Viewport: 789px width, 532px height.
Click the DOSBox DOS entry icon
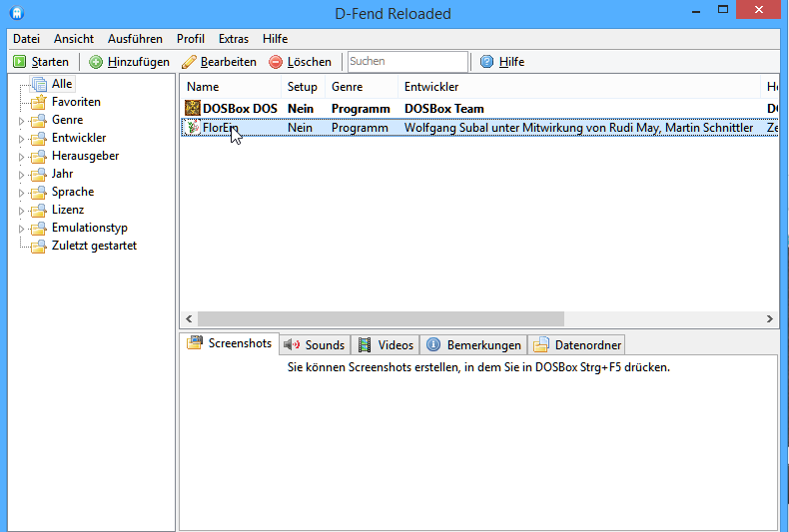(x=193, y=108)
